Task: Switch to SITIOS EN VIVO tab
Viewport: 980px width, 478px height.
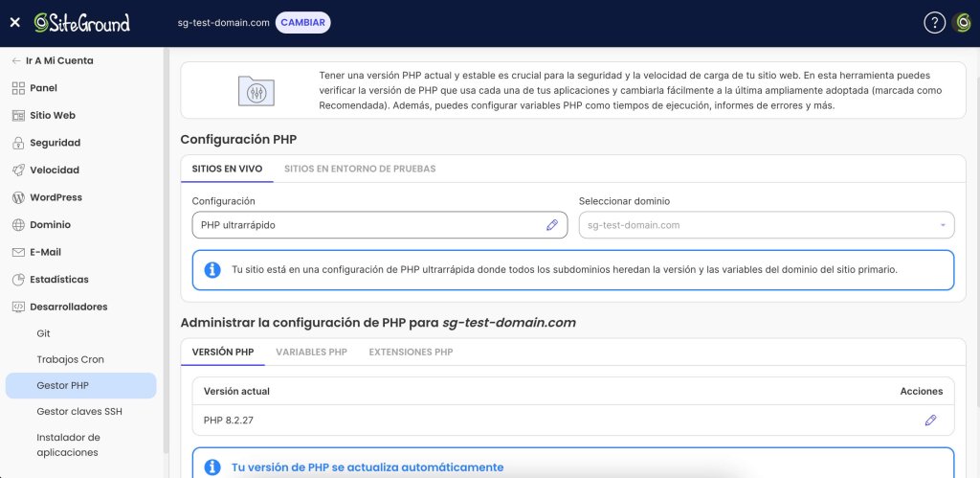Action: (227, 169)
